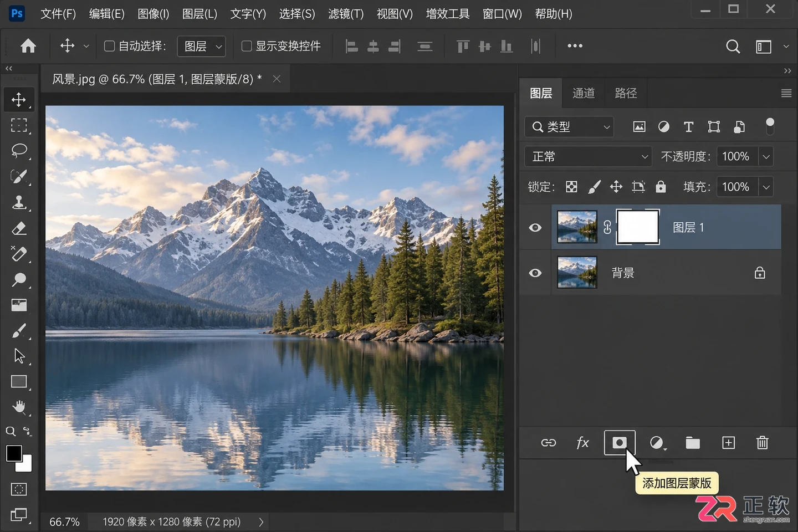This screenshot has height=532, width=798.
Task: Link layers with chain icon
Action: (x=548, y=443)
